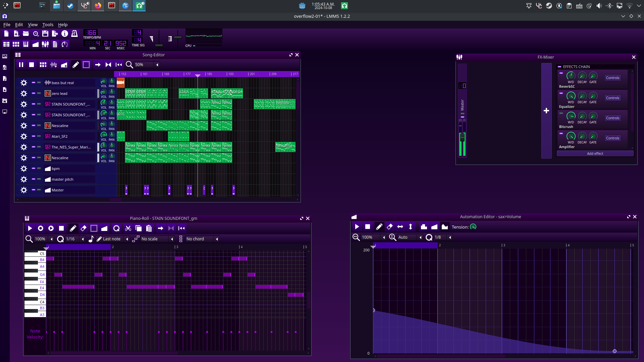Open the View menu
644x362 pixels.
point(33,24)
